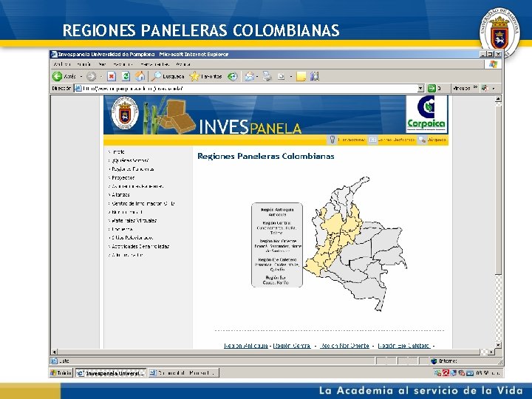The width and height of the screenshot is (532, 399).
Task: Follow the Región Antioquia link at bottom
Action: [246, 345]
